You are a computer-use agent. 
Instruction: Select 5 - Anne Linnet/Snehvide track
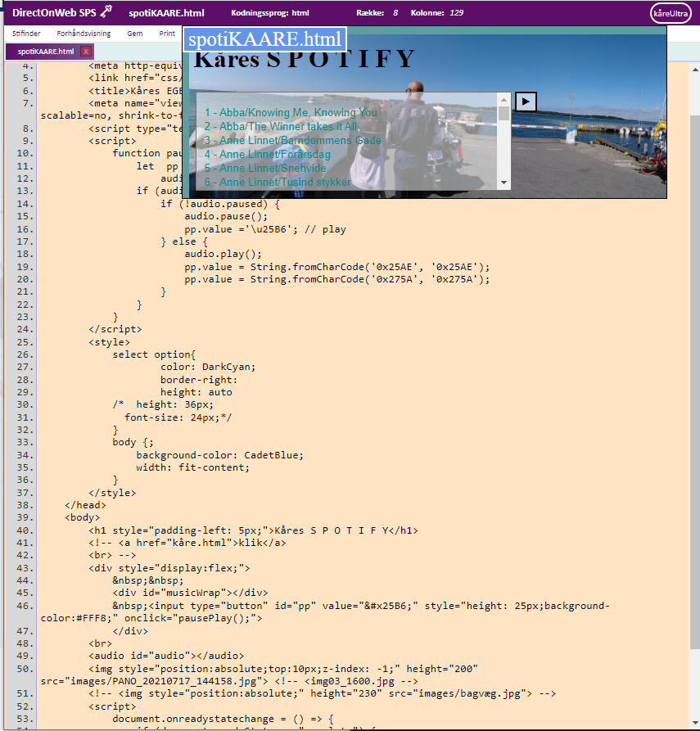pyautogui.click(x=264, y=168)
